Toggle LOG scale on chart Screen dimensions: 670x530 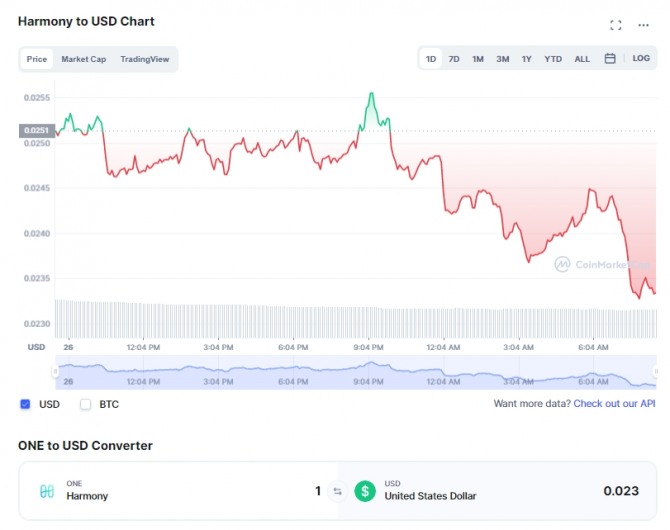(x=641, y=59)
